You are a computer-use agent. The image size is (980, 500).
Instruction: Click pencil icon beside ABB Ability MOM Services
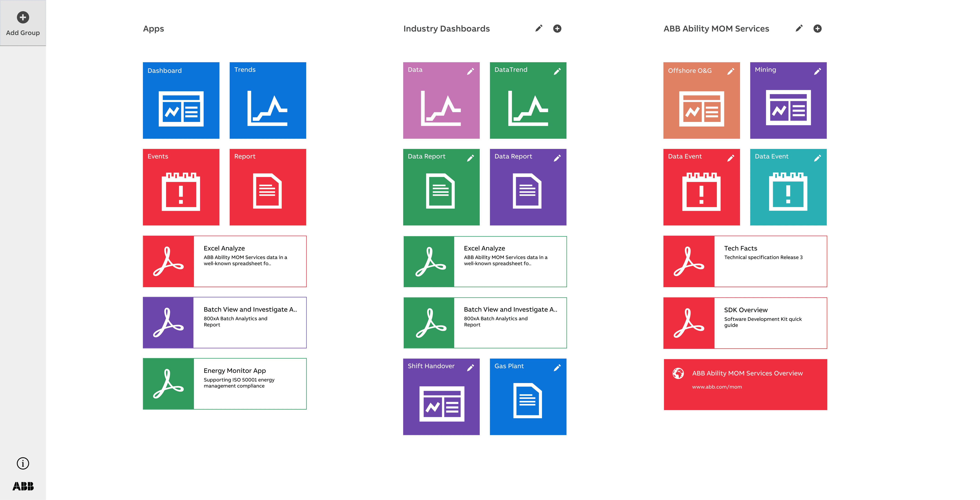click(x=799, y=28)
